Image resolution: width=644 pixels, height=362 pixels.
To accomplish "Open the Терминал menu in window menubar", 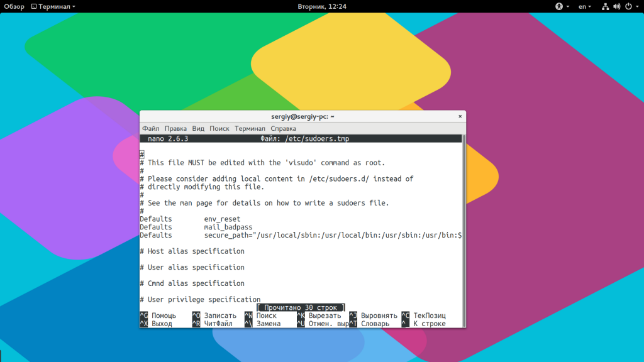I will tap(250, 128).
